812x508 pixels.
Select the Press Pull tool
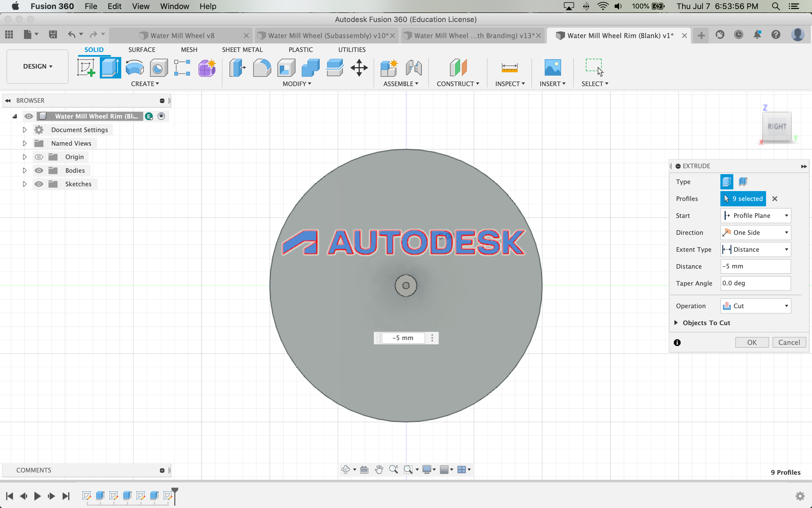[x=238, y=67]
